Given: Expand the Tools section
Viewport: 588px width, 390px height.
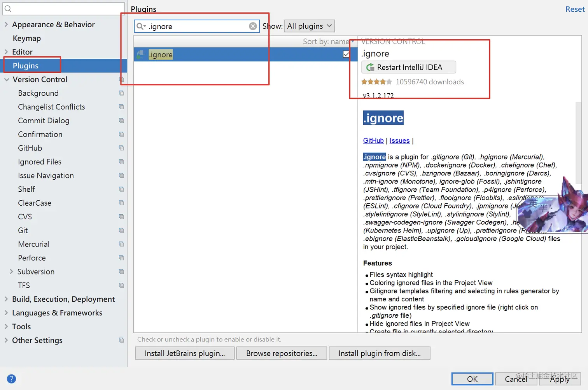Looking at the screenshot, I should click(x=6, y=327).
